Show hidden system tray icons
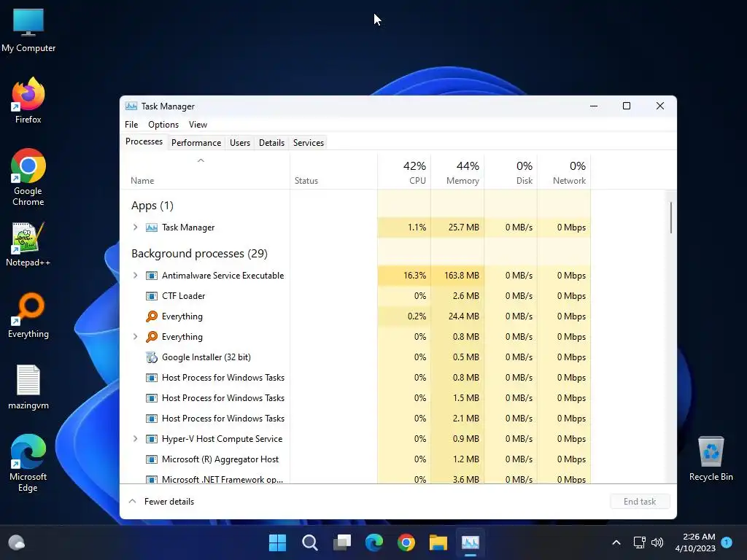Screen dimensions: 747x560 pyautogui.click(x=616, y=542)
